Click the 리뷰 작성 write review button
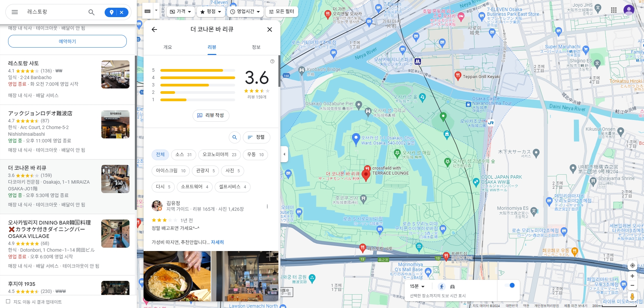644x308 pixels. [x=211, y=115]
